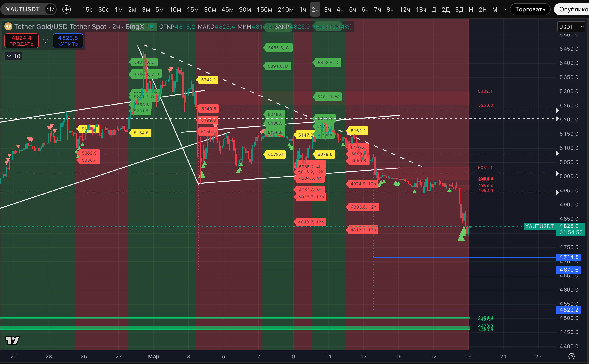Open chart settings gear icon

pyautogui.click(x=571, y=356)
